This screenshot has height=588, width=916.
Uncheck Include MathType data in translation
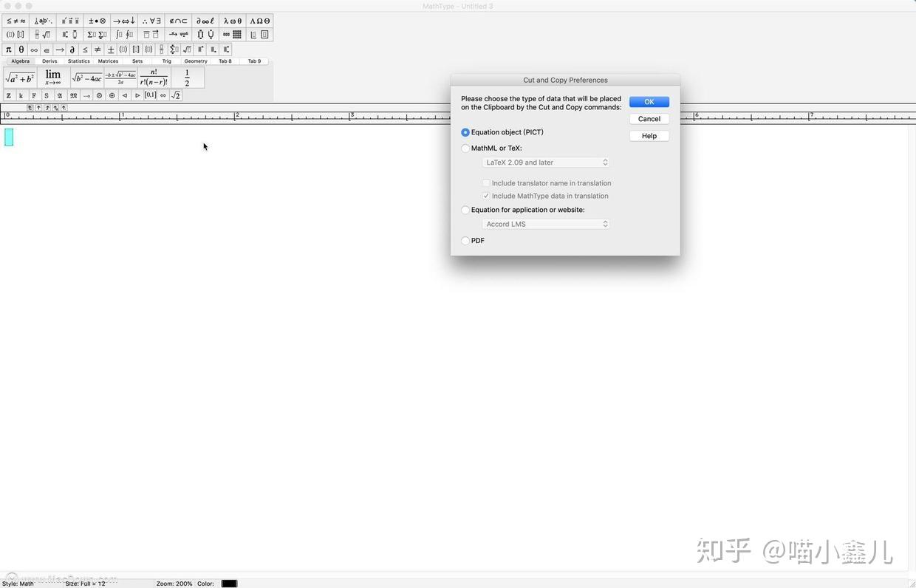(487, 196)
